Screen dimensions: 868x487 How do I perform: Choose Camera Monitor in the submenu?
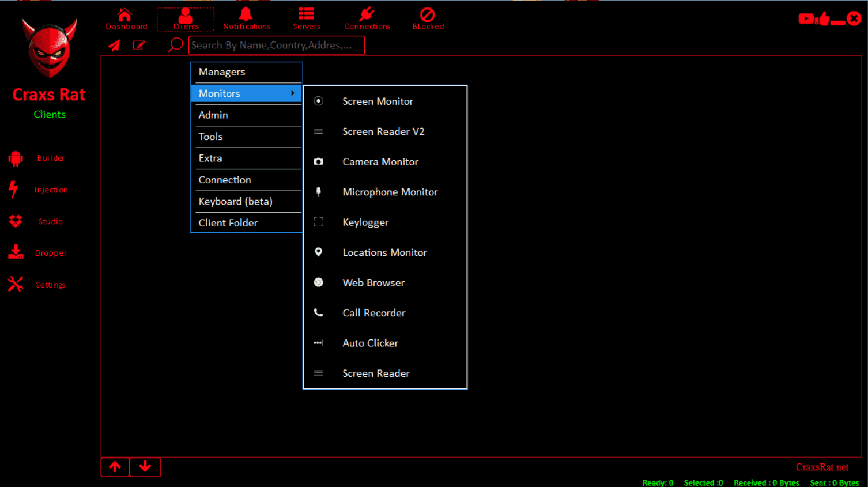385,162
